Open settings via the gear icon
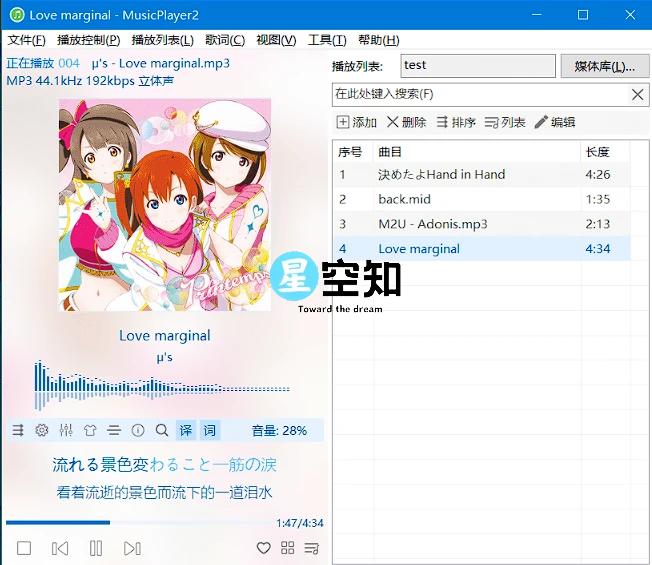Screen dimensions: 652x565 tap(42, 430)
